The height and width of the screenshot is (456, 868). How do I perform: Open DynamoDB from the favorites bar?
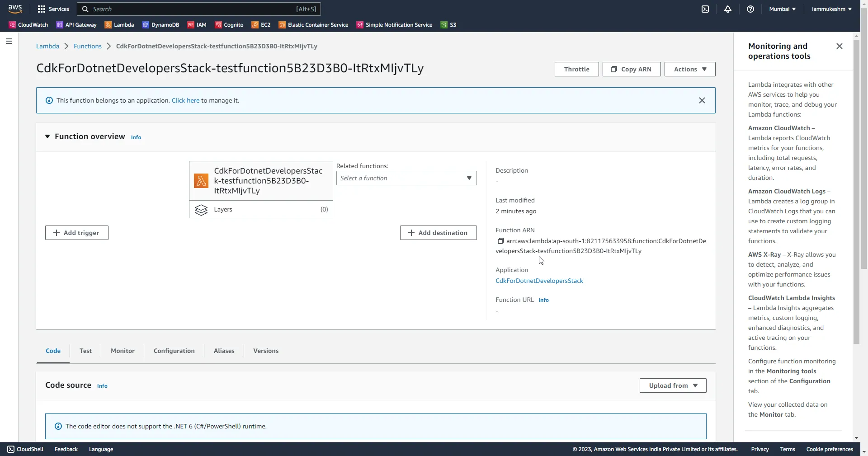[165, 25]
